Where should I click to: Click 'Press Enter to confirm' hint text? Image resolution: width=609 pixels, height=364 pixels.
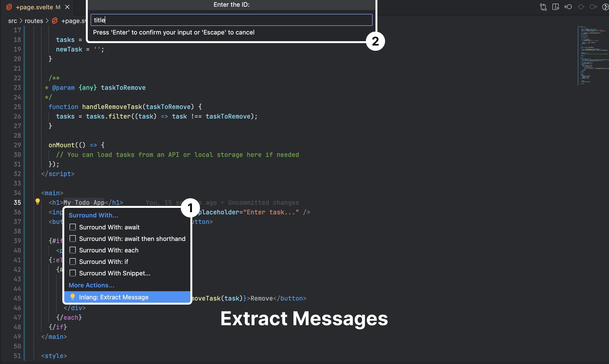[x=174, y=32]
